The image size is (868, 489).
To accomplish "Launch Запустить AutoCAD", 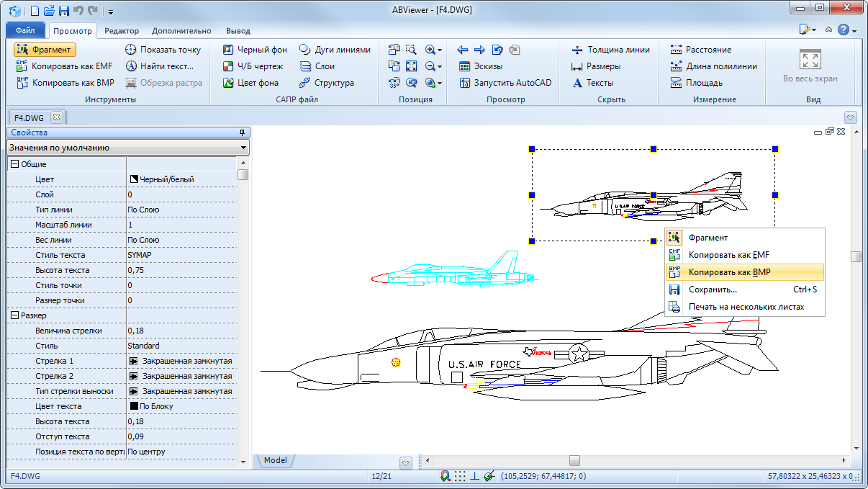I will (x=505, y=83).
